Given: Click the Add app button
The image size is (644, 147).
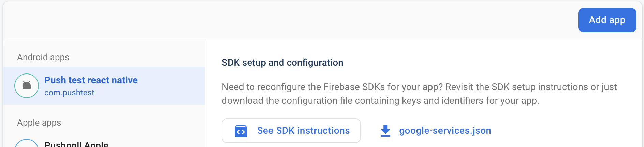Looking at the screenshot, I should 607,20.
